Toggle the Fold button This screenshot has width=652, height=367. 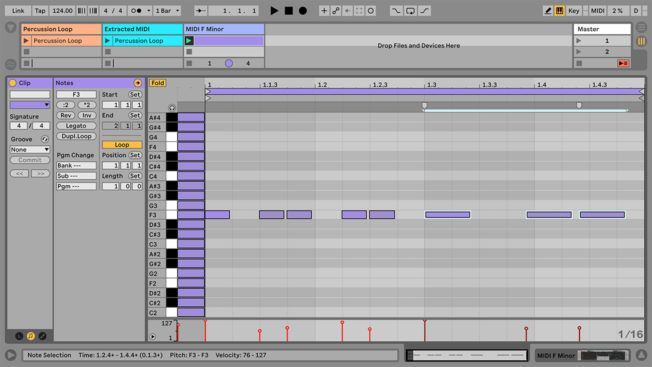157,83
